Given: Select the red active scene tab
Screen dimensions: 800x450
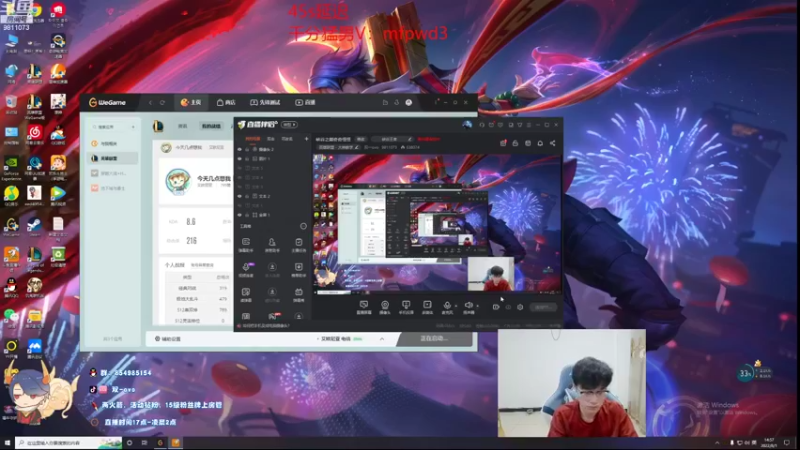Looking at the screenshot, I should pos(253,139).
